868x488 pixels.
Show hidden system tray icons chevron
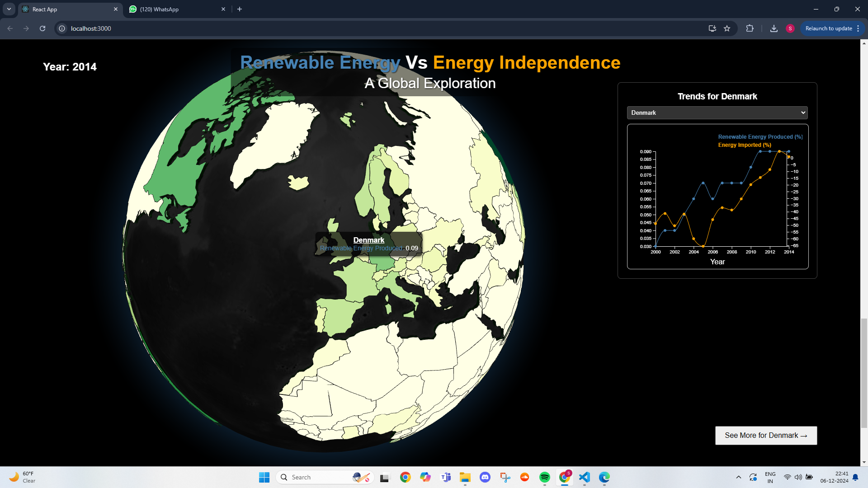coord(739,477)
